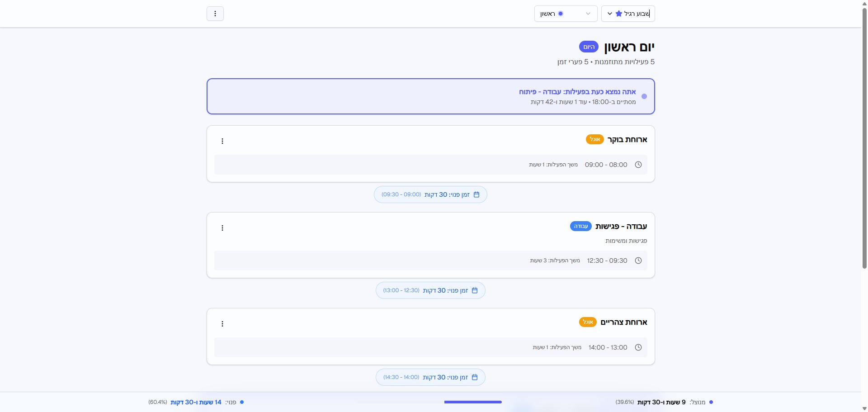868x412 pixels.
Task: Open three-dot menu on ארוחת צהריים card
Action: click(222, 324)
